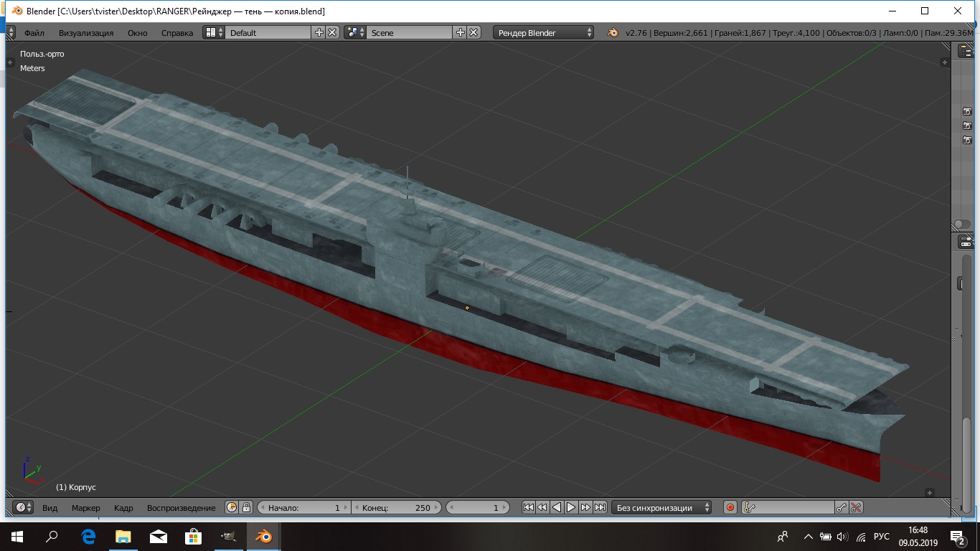Click the delete keyframe icon in the timeline
980x551 pixels.
click(x=856, y=507)
